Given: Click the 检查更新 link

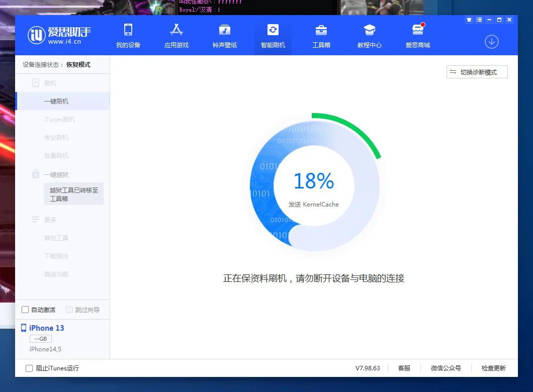Looking at the screenshot, I should [493, 368].
